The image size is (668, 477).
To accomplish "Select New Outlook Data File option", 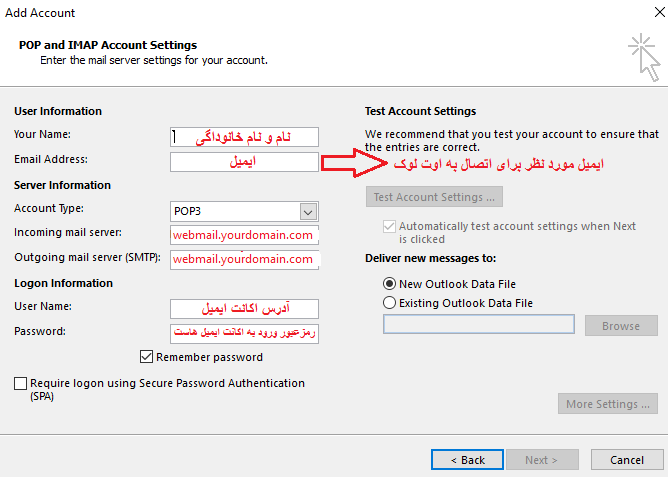I will click(390, 284).
